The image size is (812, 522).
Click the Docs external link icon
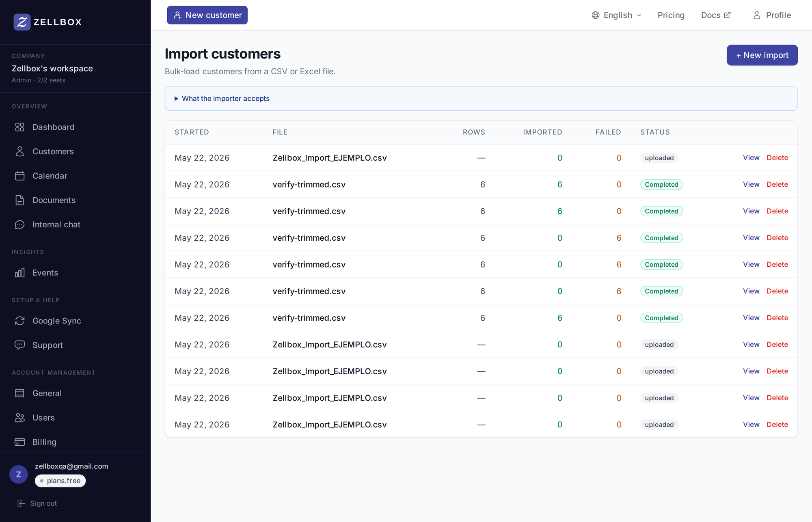727,15
